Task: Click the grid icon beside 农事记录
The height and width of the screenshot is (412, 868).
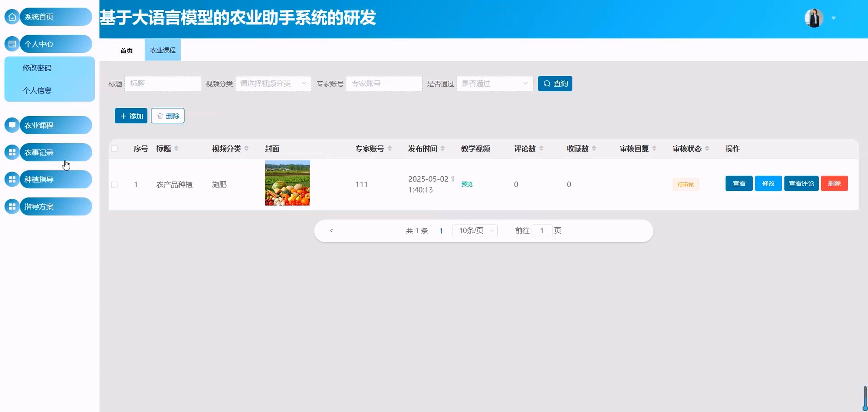Action: point(12,152)
